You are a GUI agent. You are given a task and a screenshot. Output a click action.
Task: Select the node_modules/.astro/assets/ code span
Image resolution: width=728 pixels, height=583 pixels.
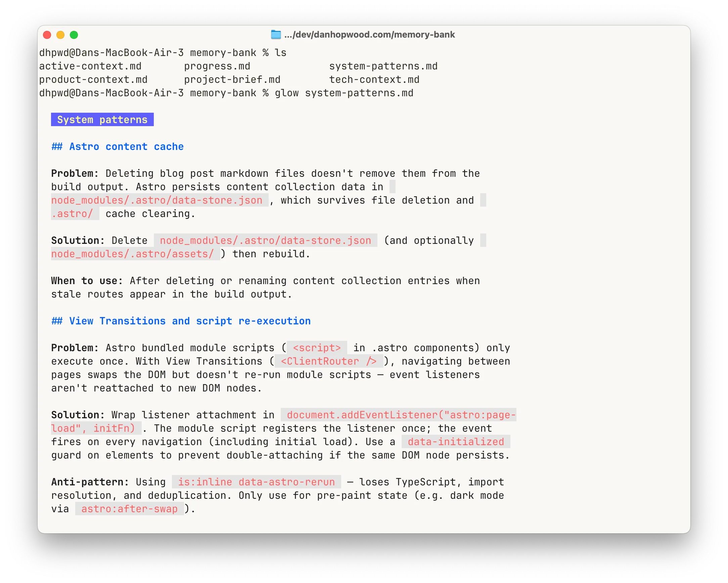133,254
